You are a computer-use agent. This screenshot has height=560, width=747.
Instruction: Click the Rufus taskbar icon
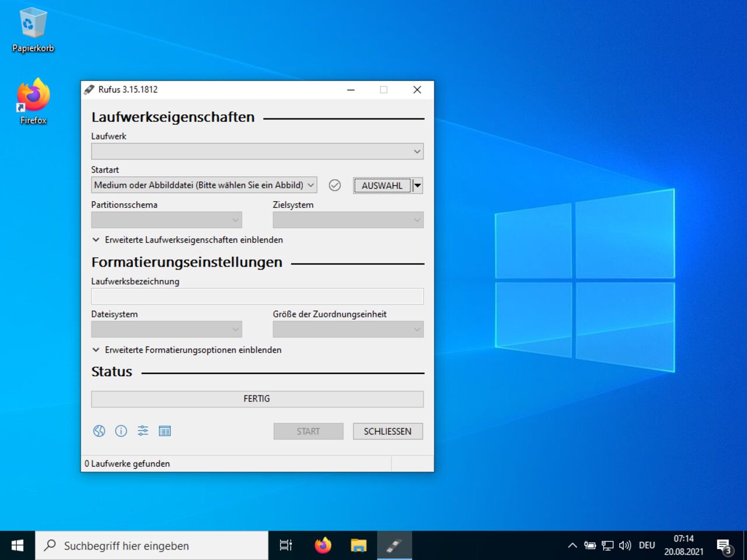click(x=395, y=545)
